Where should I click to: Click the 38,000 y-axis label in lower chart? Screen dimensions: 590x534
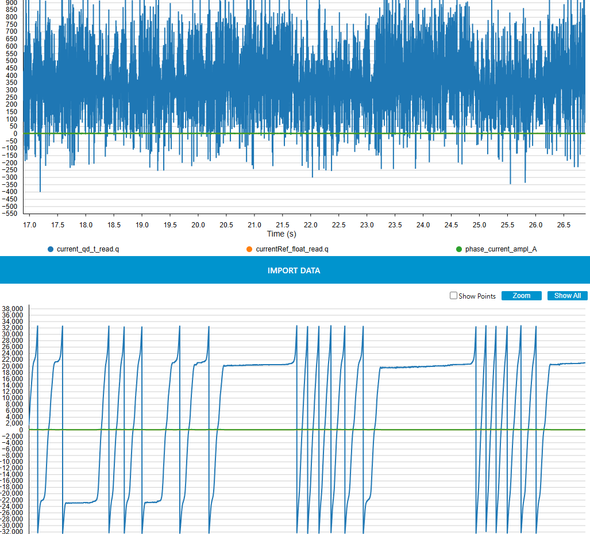click(x=13, y=309)
